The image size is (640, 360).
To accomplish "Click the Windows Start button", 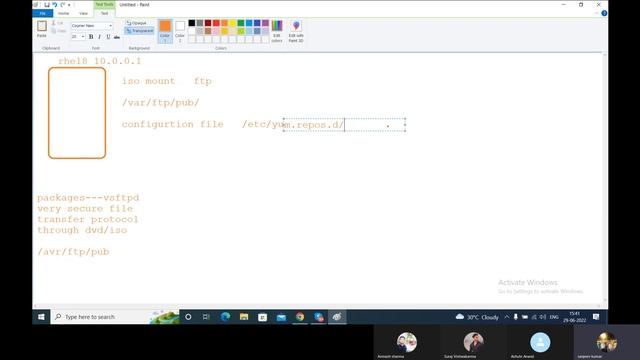I will click(x=41, y=317).
